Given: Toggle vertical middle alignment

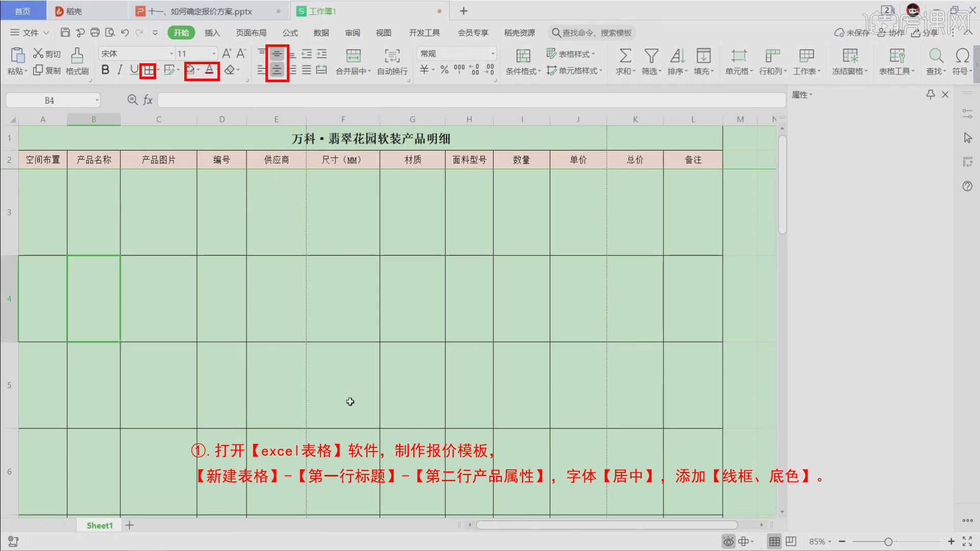Looking at the screenshot, I should pos(277,54).
